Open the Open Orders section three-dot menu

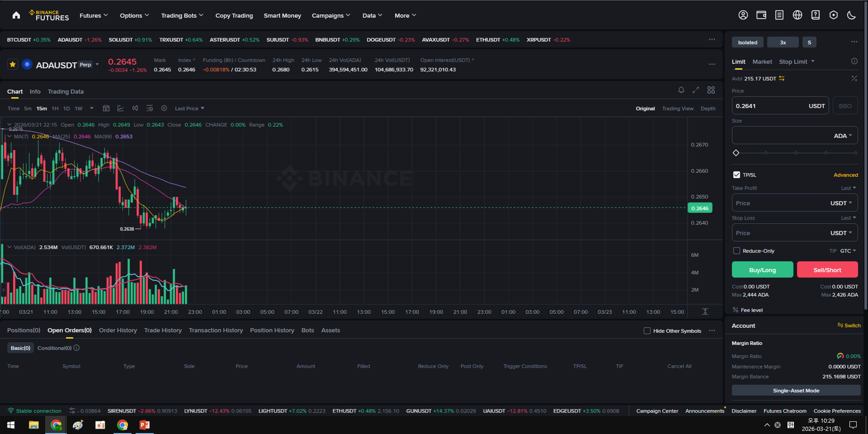point(712,331)
